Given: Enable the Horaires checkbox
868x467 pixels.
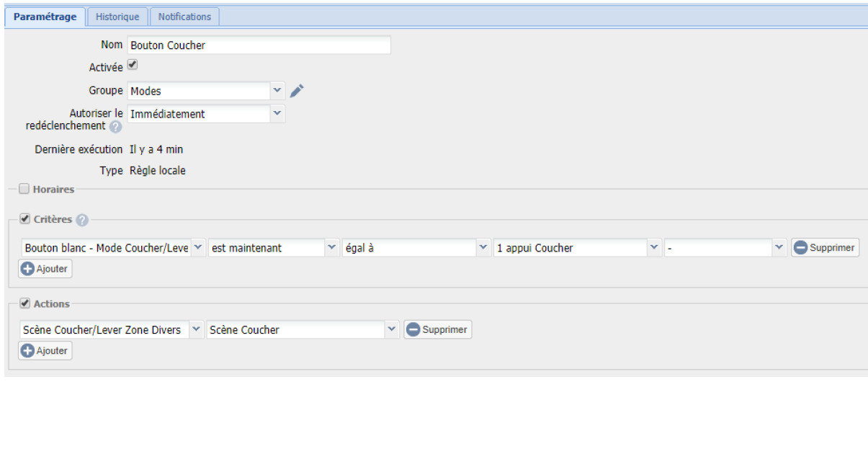Looking at the screenshot, I should (x=24, y=190).
